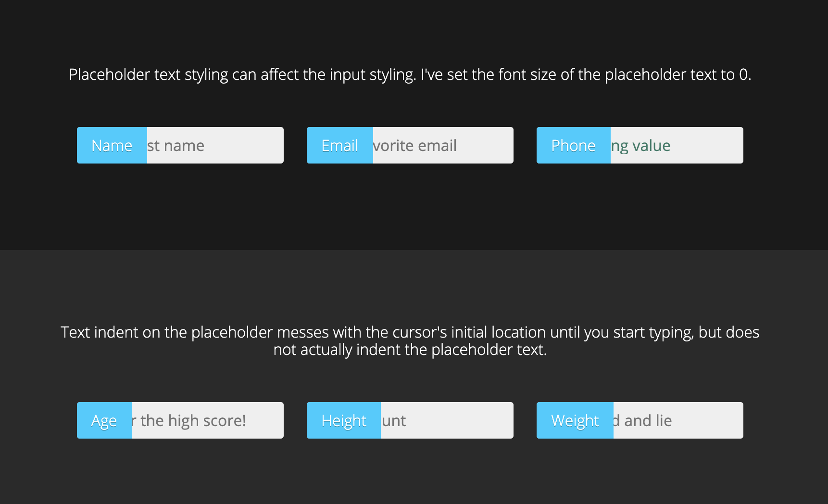Screen dimensions: 828x504
Task: Click the 'ng value' green placeholder text
Action: 640,146
